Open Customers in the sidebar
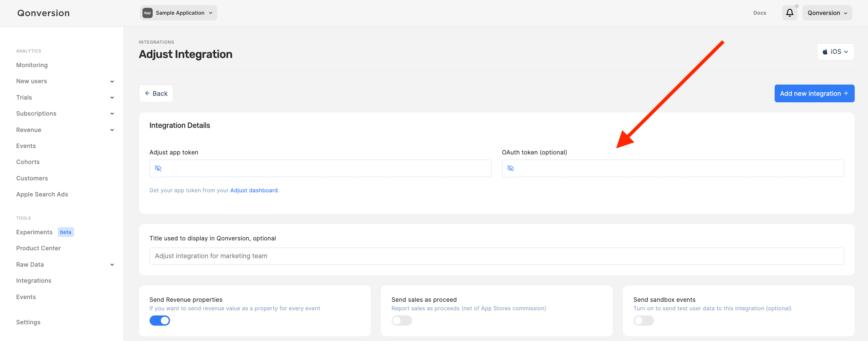The width and height of the screenshot is (868, 341). (32, 178)
